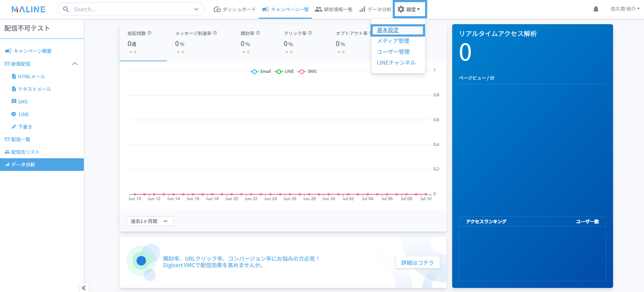This screenshot has height=292, width=644.
Task: Toggle the LINE series in chart legend
Action: coord(284,72)
